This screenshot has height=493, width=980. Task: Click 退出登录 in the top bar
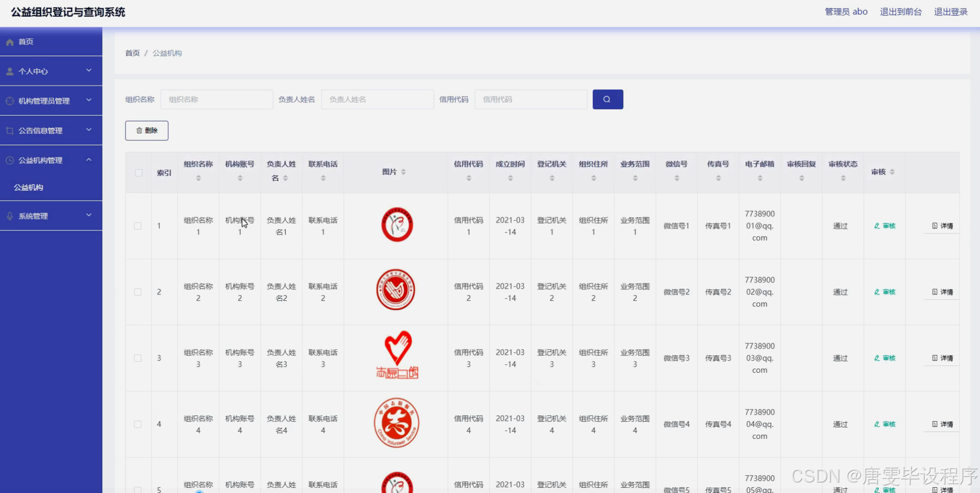951,12
